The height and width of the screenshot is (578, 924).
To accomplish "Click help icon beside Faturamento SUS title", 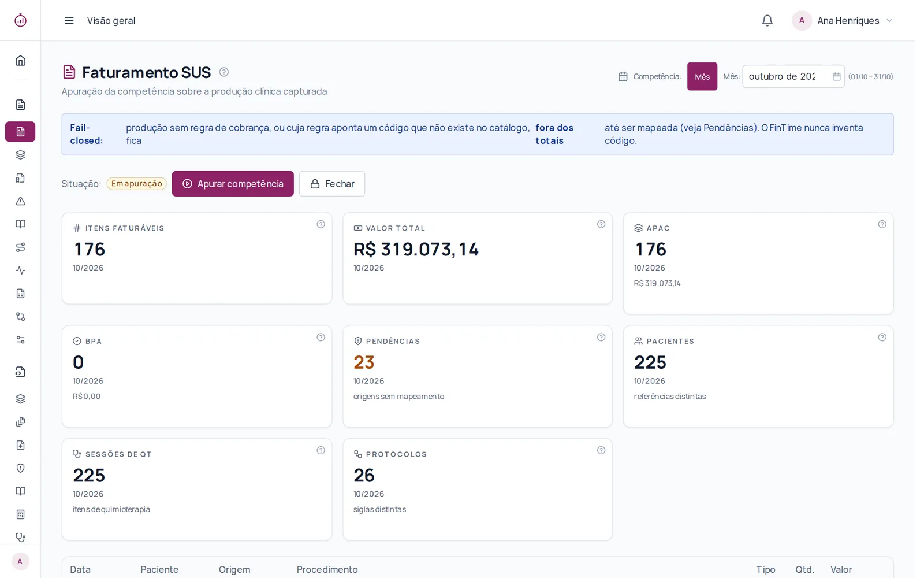I will 224,72.
